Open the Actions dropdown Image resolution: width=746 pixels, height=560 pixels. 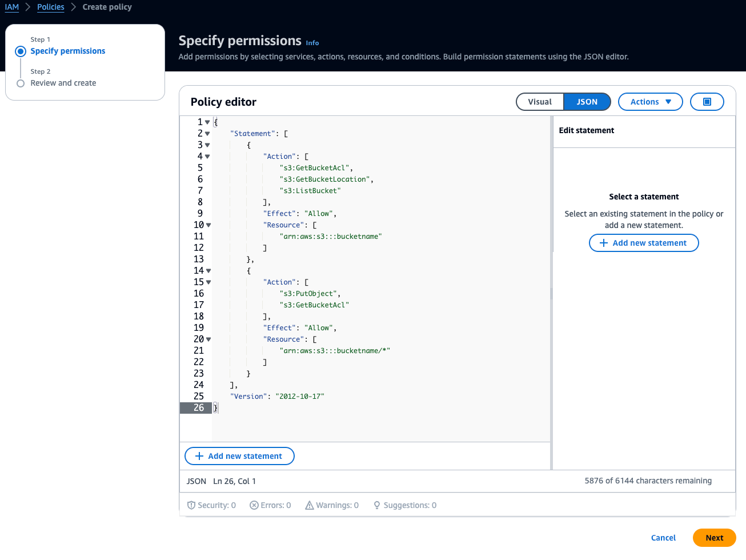click(650, 101)
